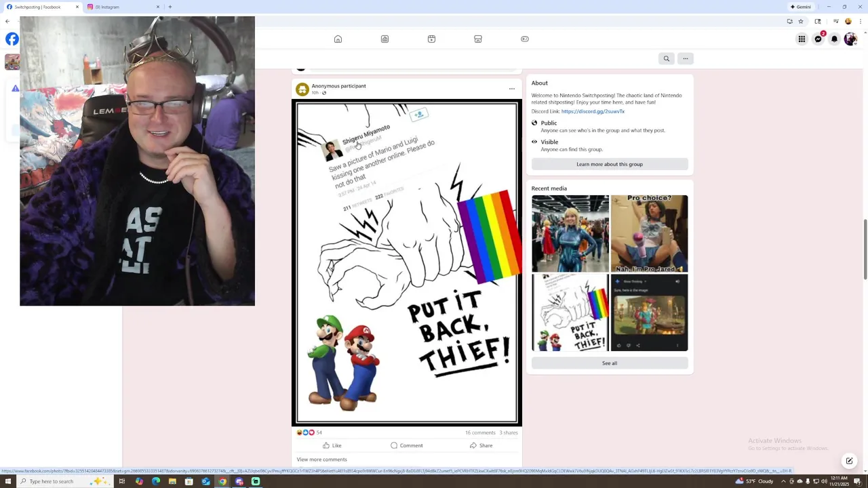Switch to the Instagram browser tab
The width and height of the screenshot is (868, 488).
pyautogui.click(x=122, y=7)
